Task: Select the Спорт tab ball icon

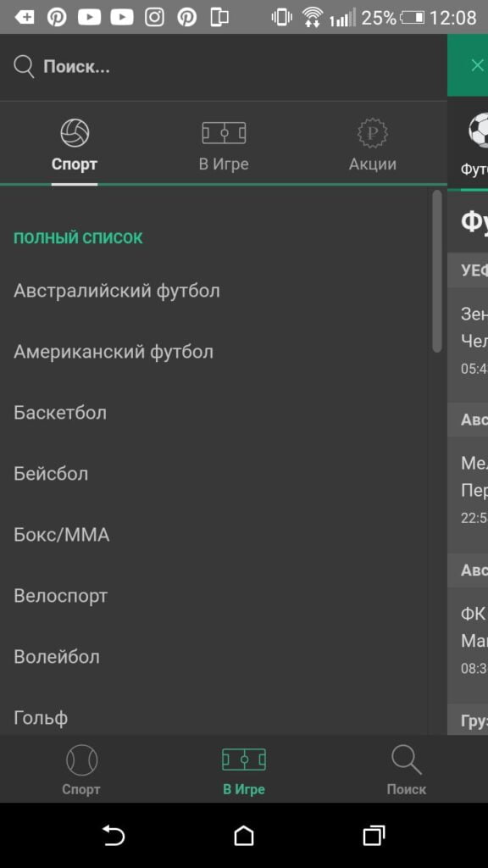Action: [75, 131]
